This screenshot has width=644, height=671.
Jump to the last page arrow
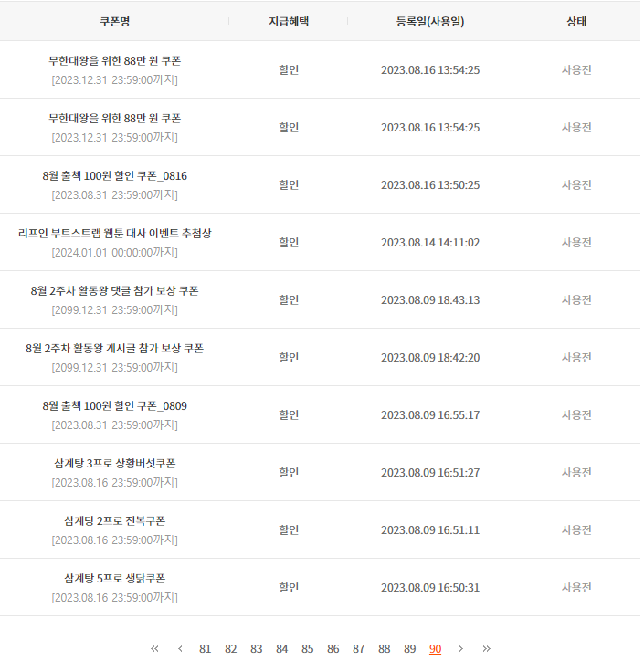click(486, 648)
